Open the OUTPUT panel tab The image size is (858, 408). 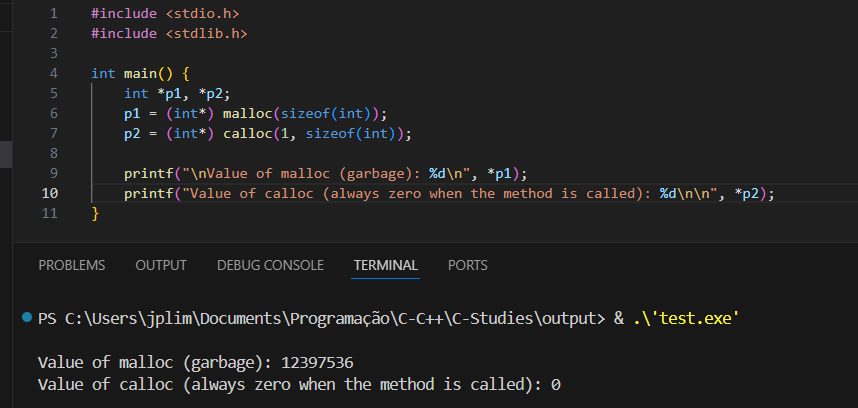(161, 265)
